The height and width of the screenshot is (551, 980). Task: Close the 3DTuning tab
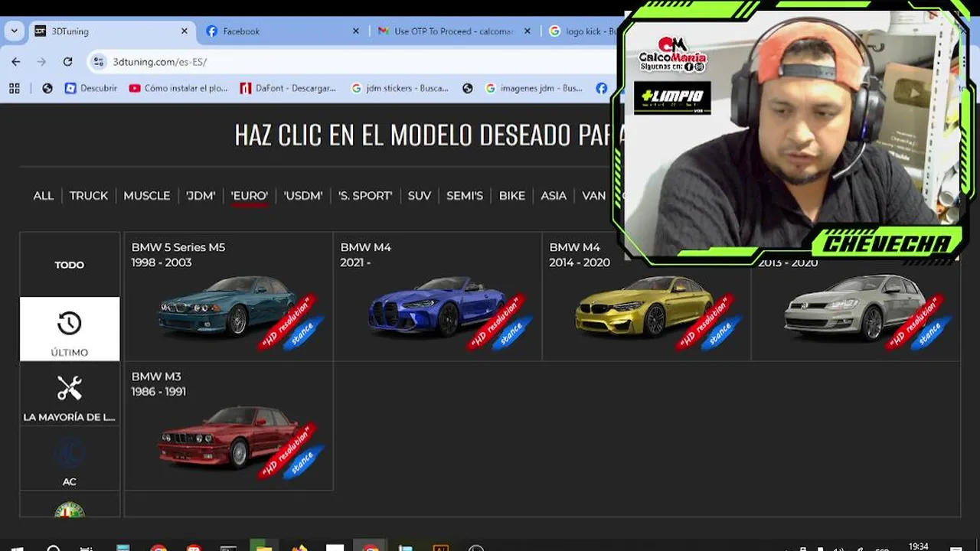pos(184,31)
